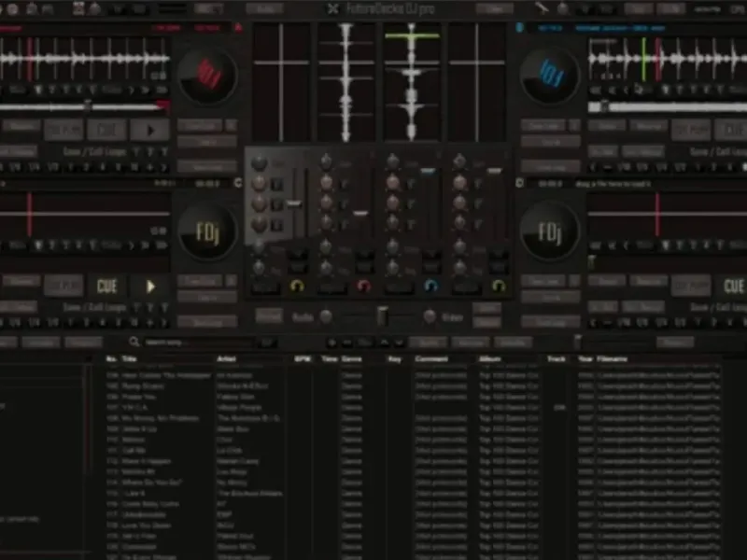Click the gain knob at the top of mixer channel 1
The height and width of the screenshot is (560, 747).
260,162
